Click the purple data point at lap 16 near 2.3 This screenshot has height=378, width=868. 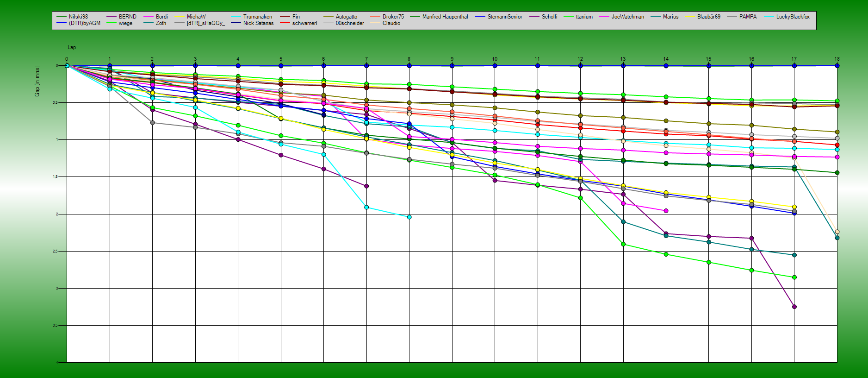pyautogui.click(x=751, y=238)
